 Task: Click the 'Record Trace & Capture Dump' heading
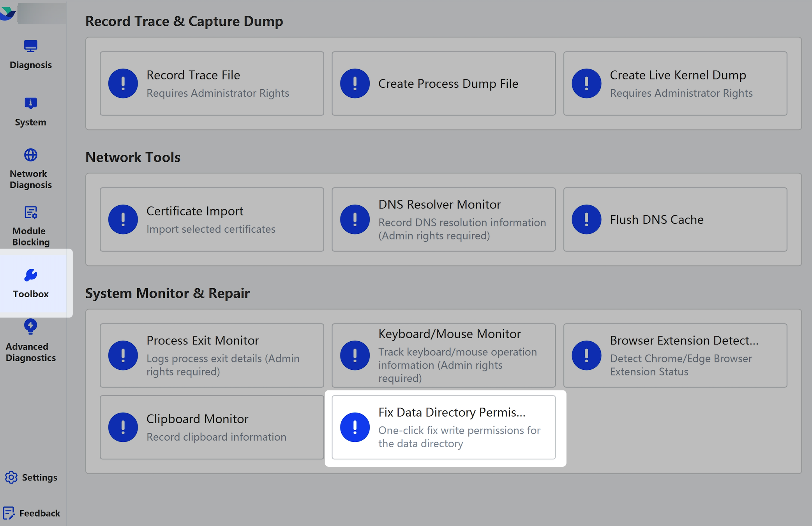click(184, 21)
